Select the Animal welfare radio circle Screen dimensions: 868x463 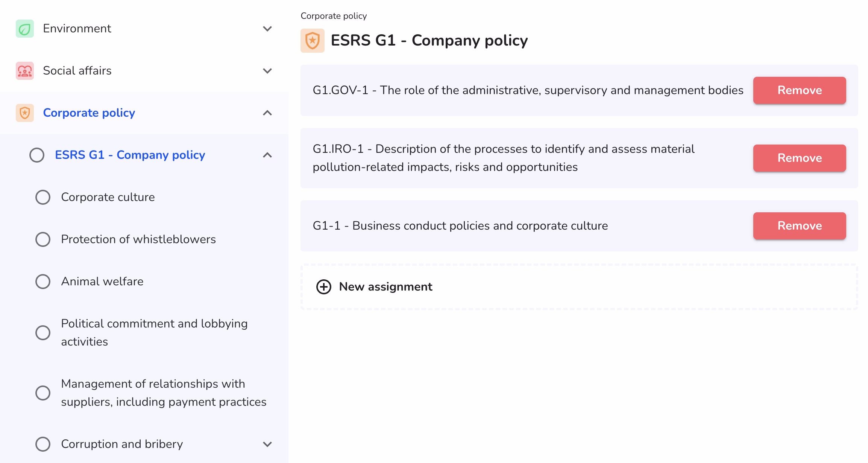coord(43,282)
